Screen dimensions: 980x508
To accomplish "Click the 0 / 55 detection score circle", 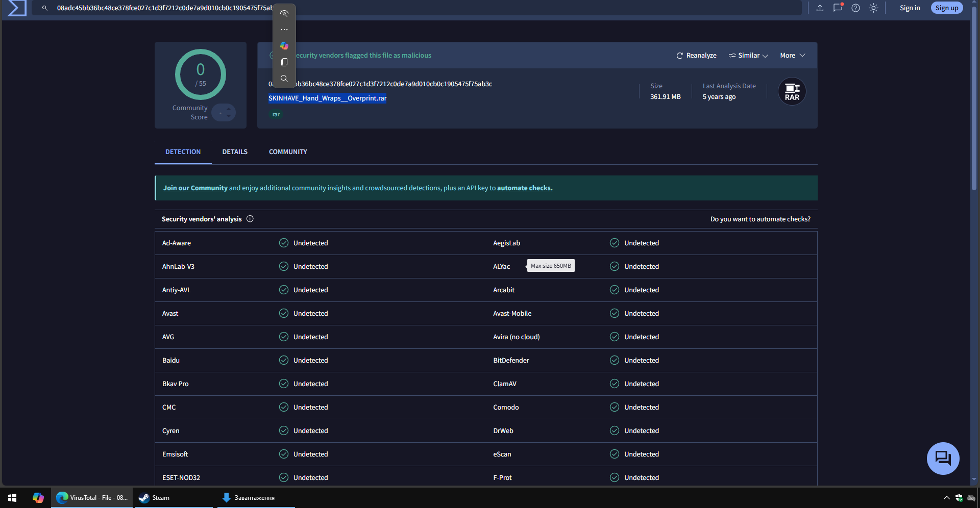I will tap(201, 74).
